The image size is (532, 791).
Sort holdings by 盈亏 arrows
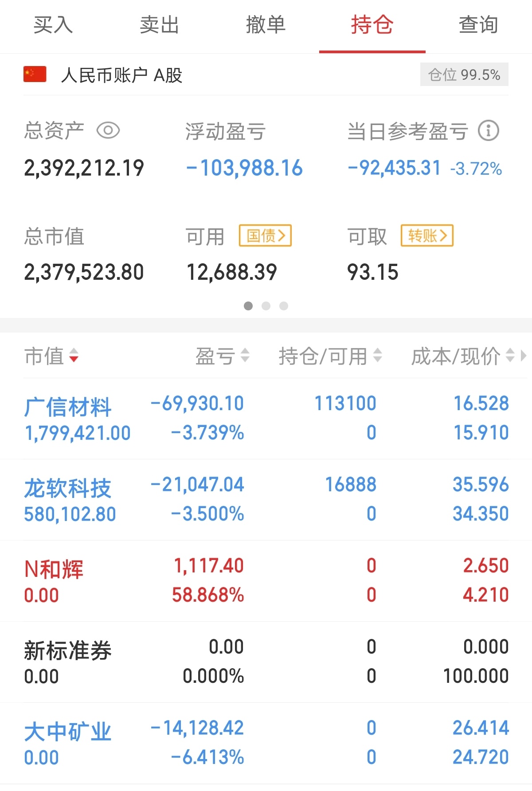click(x=245, y=356)
